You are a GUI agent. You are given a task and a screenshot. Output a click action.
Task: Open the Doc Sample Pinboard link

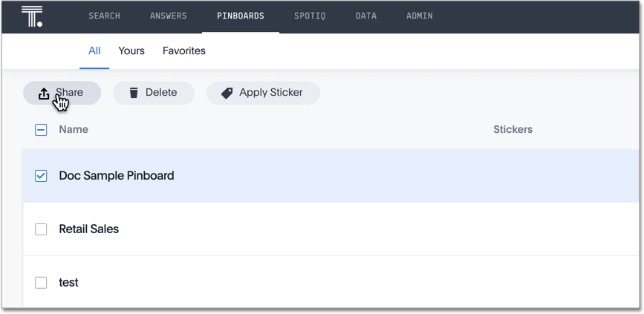click(117, 176)
